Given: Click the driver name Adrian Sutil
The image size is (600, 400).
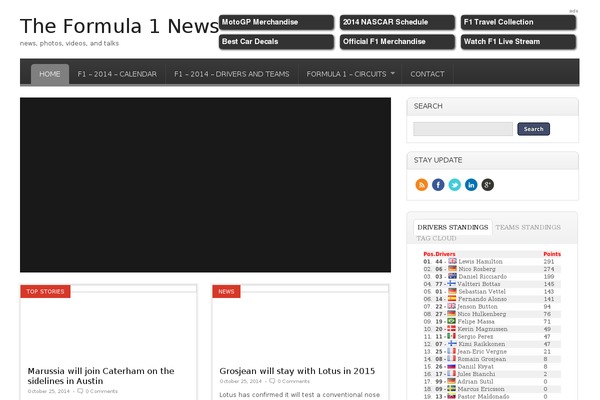Looking at the screenshot, I should pyautogui.click(x=476, y=381).
